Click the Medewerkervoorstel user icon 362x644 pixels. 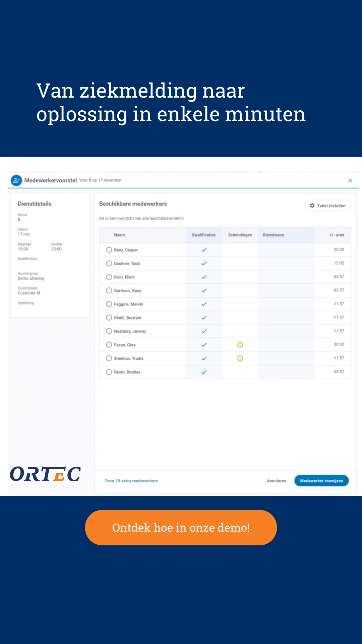click(x=16, y=180)
